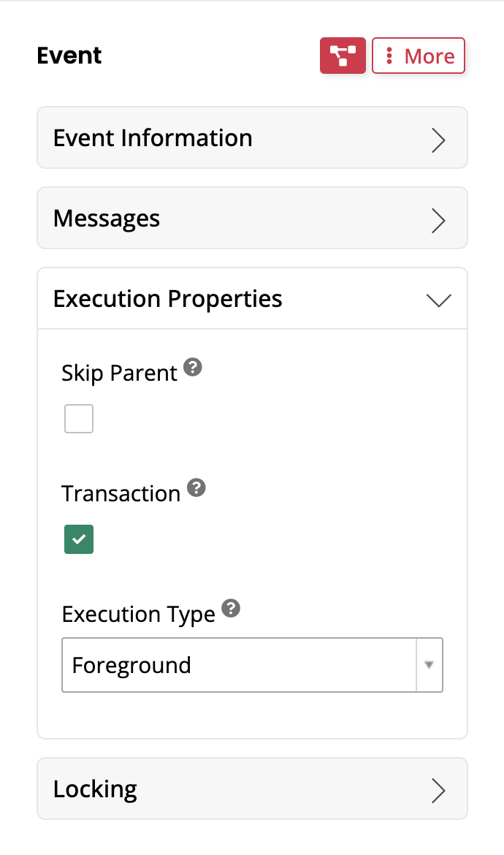Open the Skip Parent help tooltip icon

tap(192, 367)
